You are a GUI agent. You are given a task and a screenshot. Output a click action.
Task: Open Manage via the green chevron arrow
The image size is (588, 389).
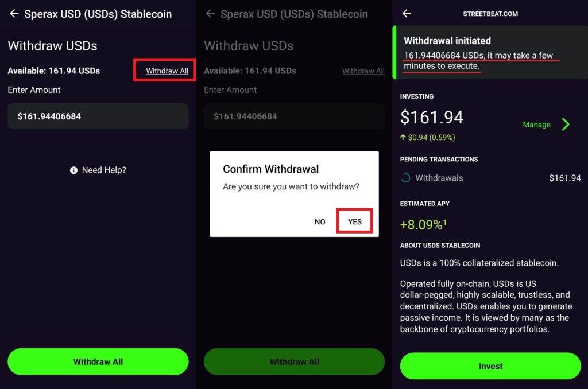pyautogui.click(x=566, y=124)
